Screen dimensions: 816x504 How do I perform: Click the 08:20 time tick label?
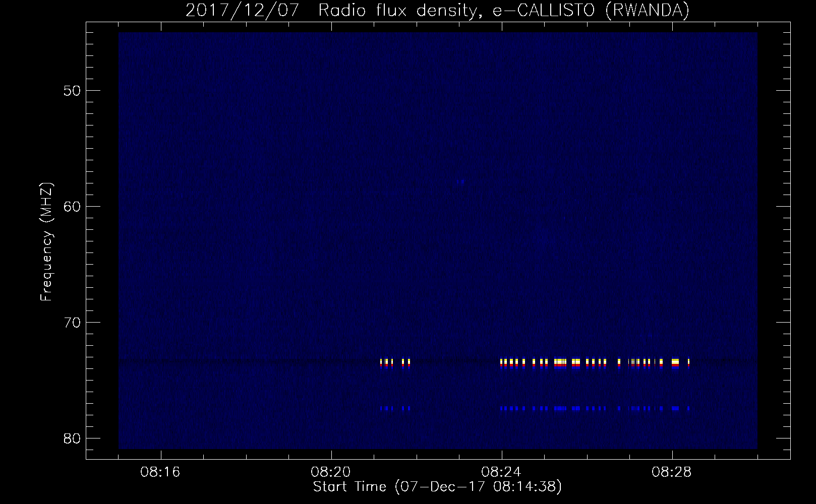tap(331, 472)
